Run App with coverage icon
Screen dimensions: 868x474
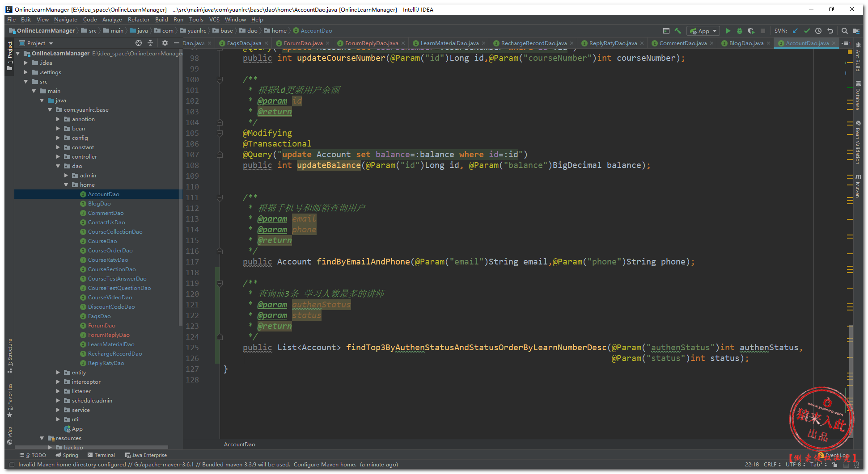coord(751,31)
